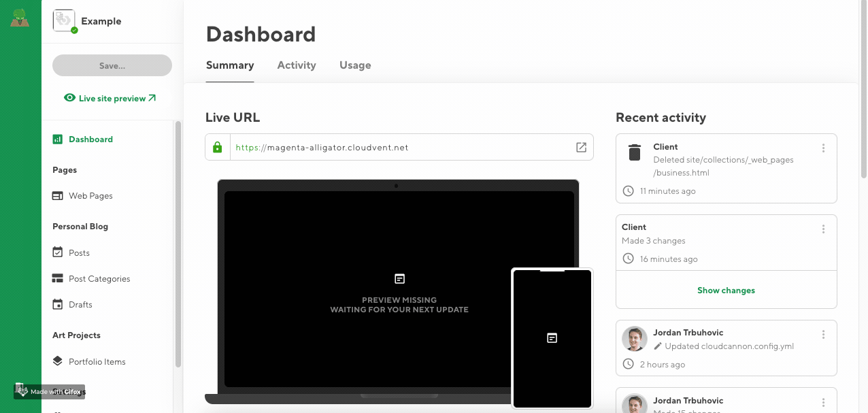Click the Art Projects section heading
This screenshot has width=868, height=413.
pyautogui.click(x=76, y=335)
